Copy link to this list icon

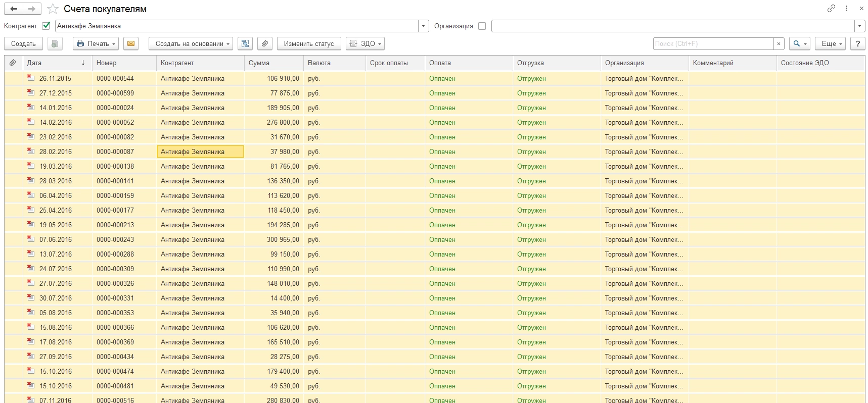tap(831, 9)
